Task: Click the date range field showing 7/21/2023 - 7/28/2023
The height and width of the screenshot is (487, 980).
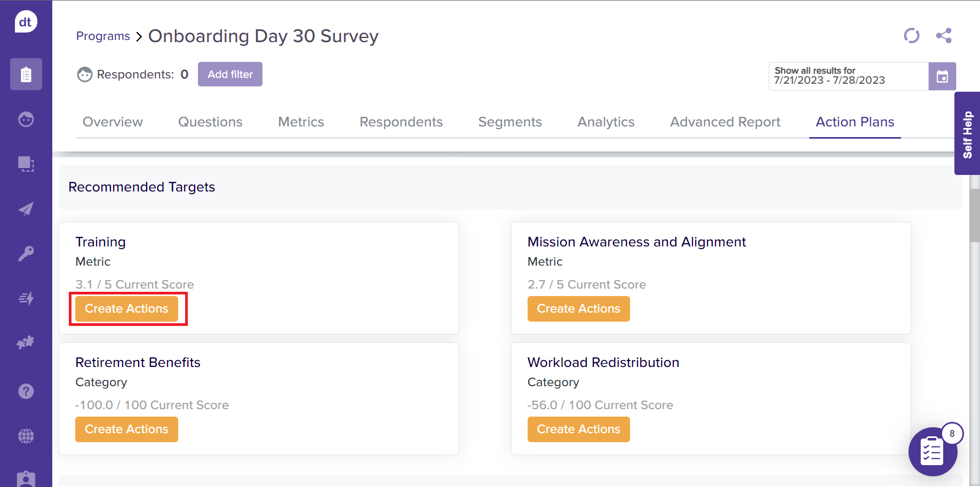Action: (848, 76)
